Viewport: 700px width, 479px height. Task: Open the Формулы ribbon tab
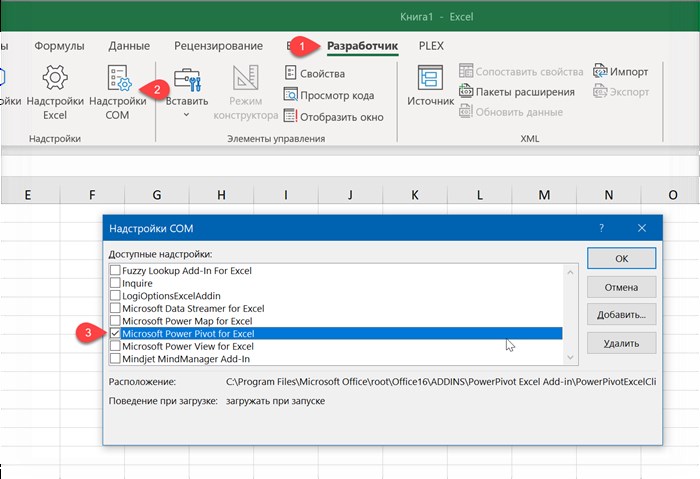[59, 46]
